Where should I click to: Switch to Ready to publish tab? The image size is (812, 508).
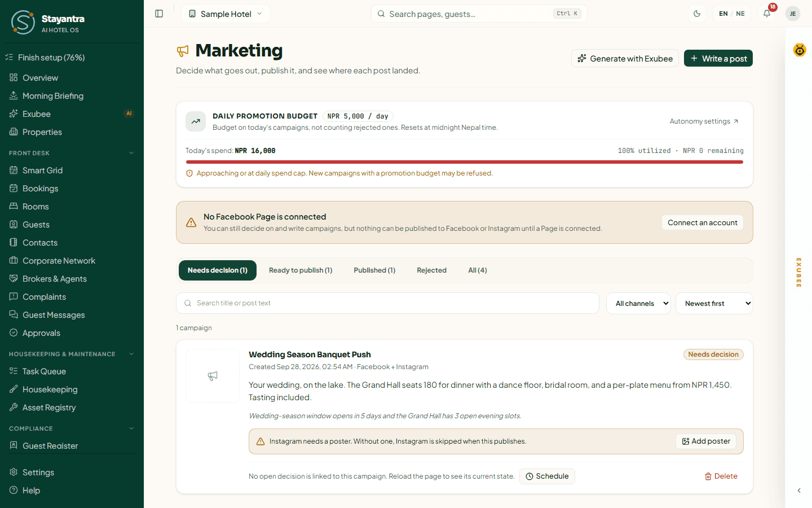(301, 270)
